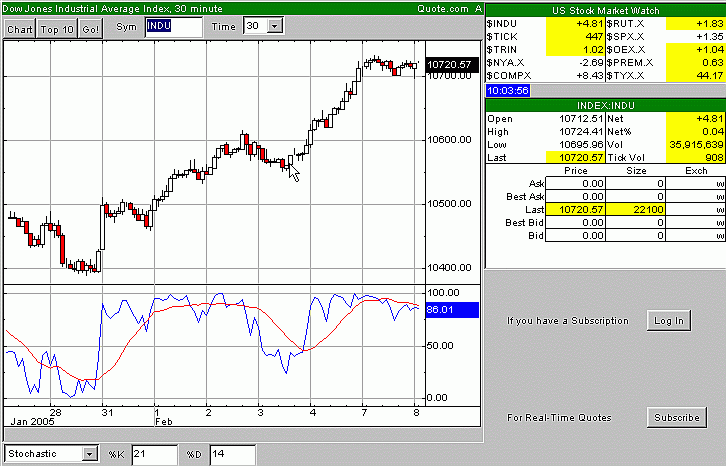Open the Stochastic indicator dropdown
The height and width of the screenshot is (466, 726).
[x=90, y=454]
